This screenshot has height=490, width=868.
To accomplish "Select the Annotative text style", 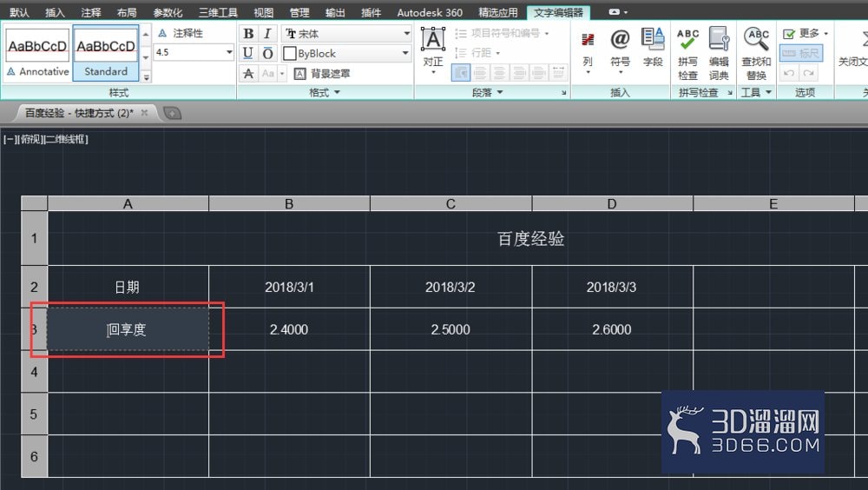I will [x=37, y=53].
